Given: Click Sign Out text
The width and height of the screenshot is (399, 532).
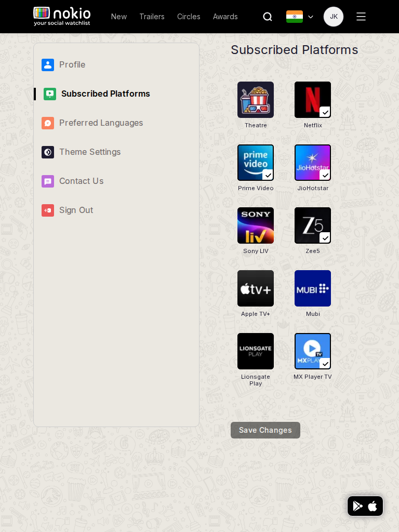Looking at the screenshot, I should pos(76,210).
